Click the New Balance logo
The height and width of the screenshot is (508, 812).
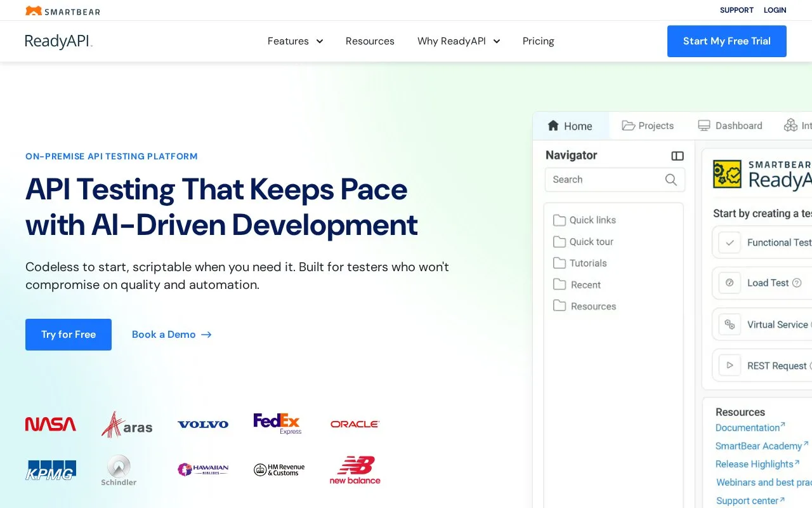pyautogui.click(x=355, y=470)
